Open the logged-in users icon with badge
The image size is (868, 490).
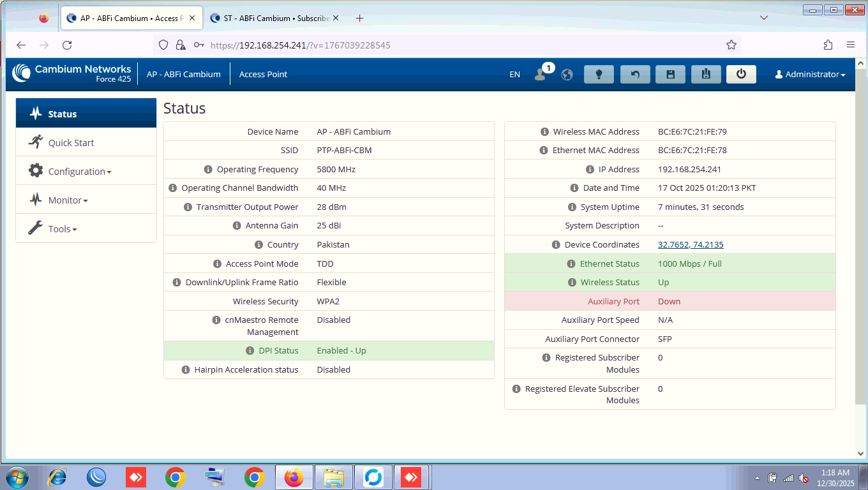click(541, 74)
